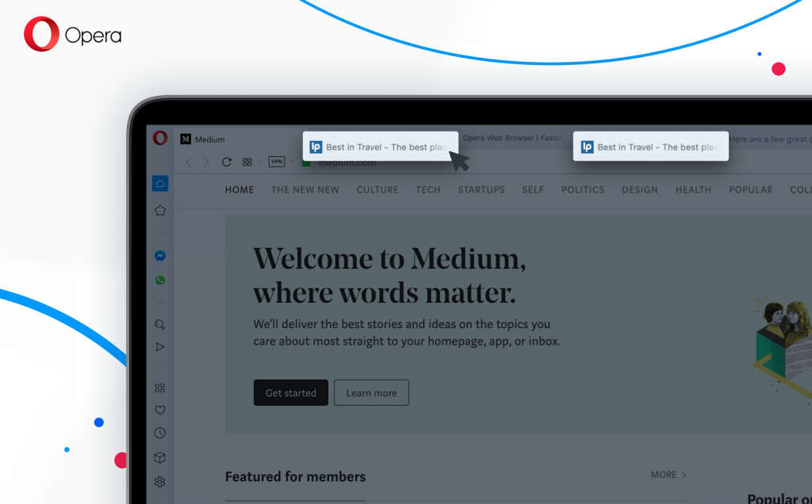Toggle the VPN badge in address bar

277,162
